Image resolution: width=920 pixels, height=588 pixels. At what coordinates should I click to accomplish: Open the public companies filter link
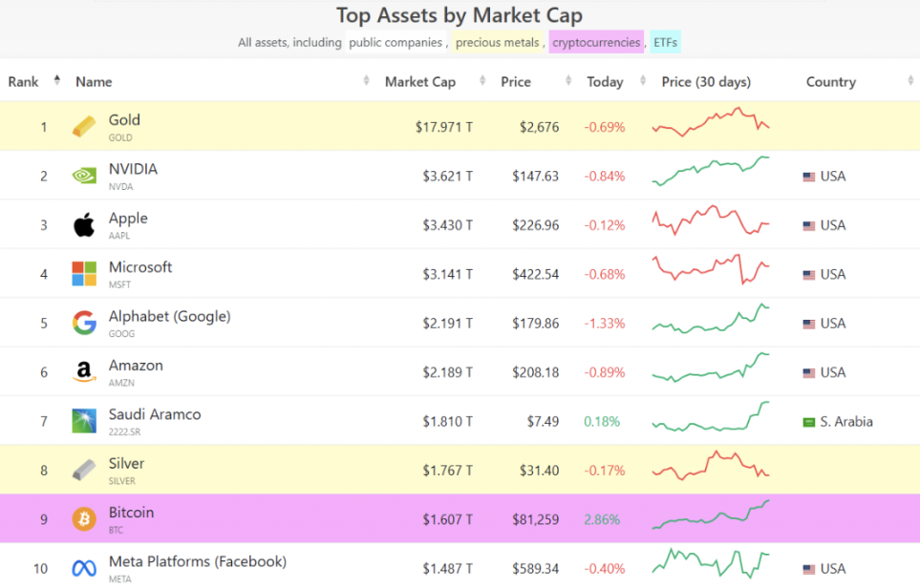396,42
